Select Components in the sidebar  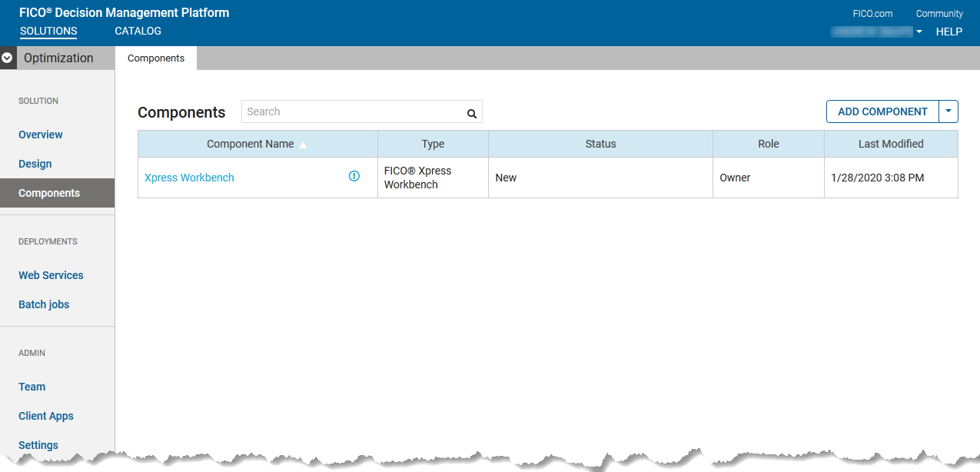coord(57,193)
